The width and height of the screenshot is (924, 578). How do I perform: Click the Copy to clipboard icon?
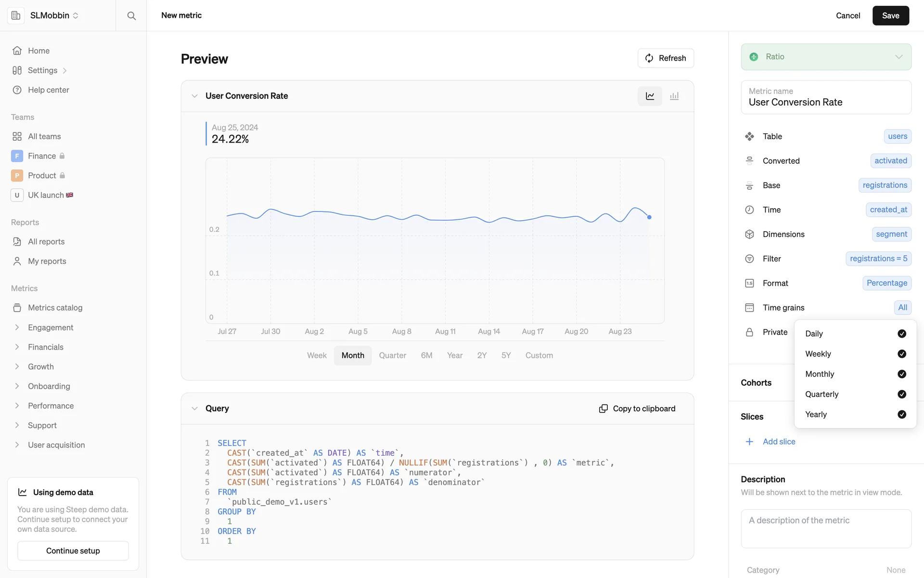pos(603,408)
